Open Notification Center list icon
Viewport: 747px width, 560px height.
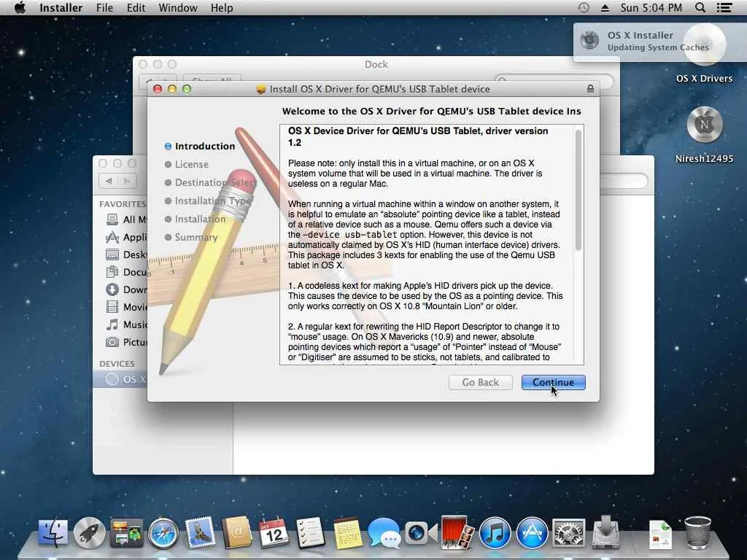coord(724,7)
